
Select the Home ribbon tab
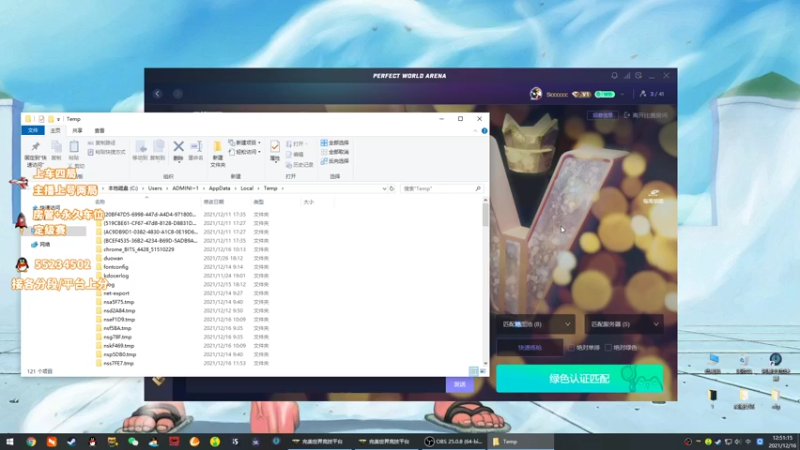pos(55,131)
